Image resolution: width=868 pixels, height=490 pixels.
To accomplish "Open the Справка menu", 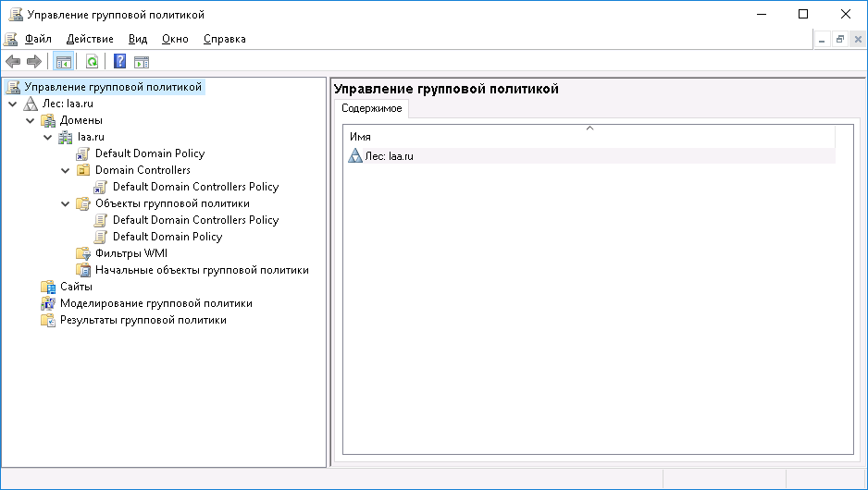I will 224,39.
